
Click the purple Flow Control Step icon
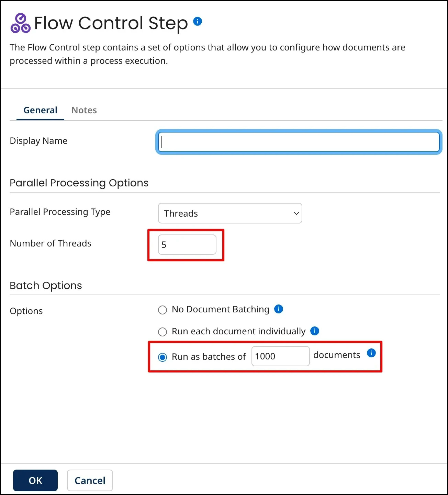(21, 23)
